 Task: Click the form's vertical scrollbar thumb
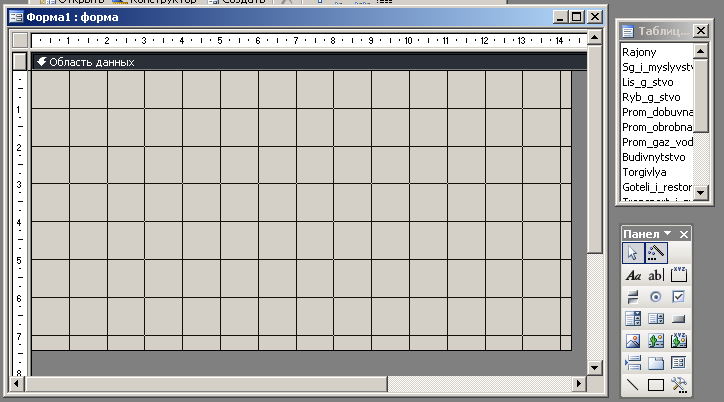[595, 149]
